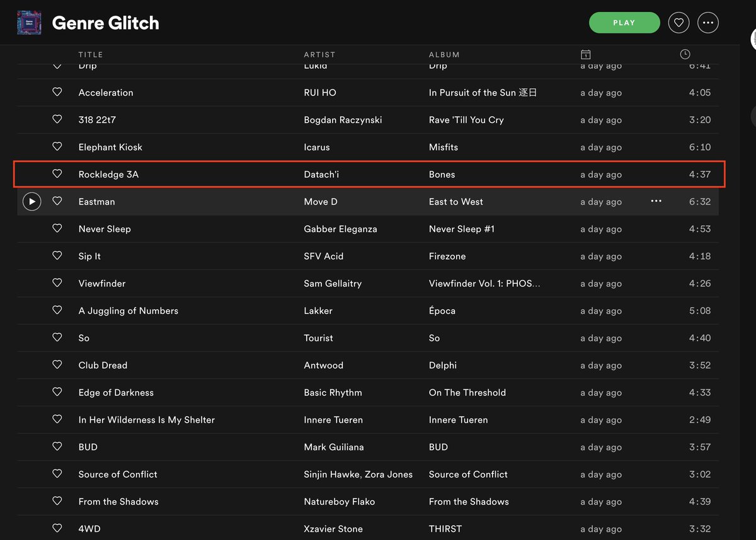The width and height of the screenshot is (756, 540).
Task: Open the album Rave 'Till You Cry
Action: 466,120
